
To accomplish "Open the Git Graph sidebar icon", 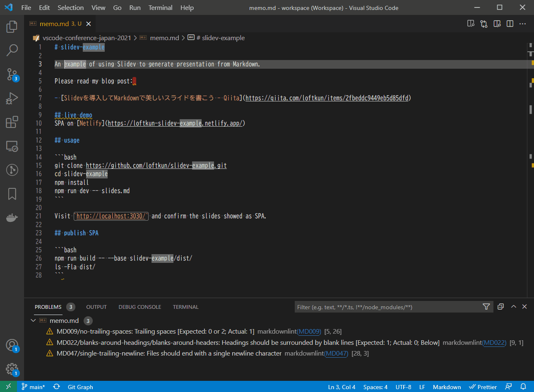I will point(12,170).
